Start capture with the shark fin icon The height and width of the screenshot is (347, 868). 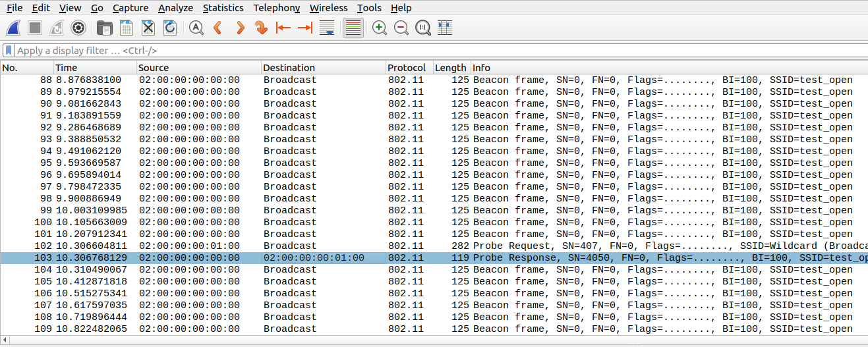(14, 28)
